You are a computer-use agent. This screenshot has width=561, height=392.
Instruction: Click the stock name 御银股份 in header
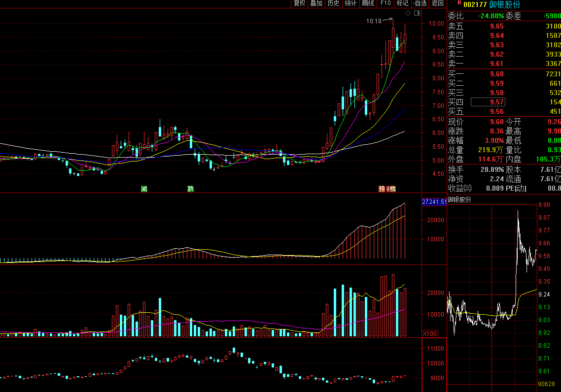pyautogui.click(x=504, y=4)
